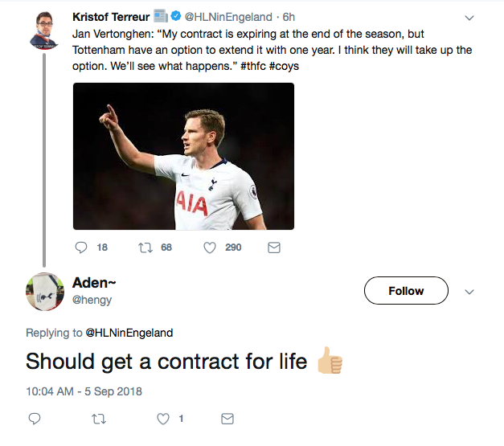Share Aden's reply via message envelope icon
The height and width of the screenshot is (446, 504).
coord(227,419)
